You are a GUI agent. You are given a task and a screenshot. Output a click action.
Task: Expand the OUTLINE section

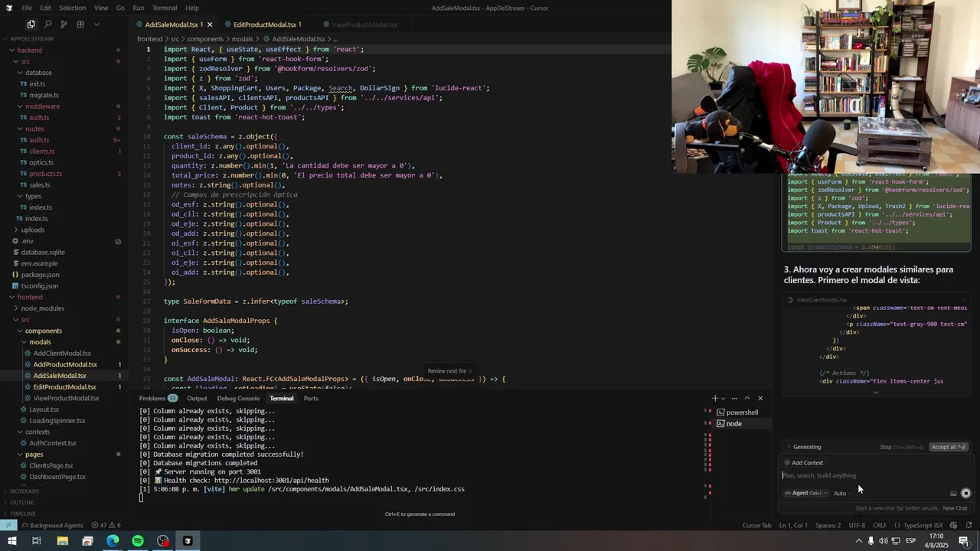pos(23,503)
